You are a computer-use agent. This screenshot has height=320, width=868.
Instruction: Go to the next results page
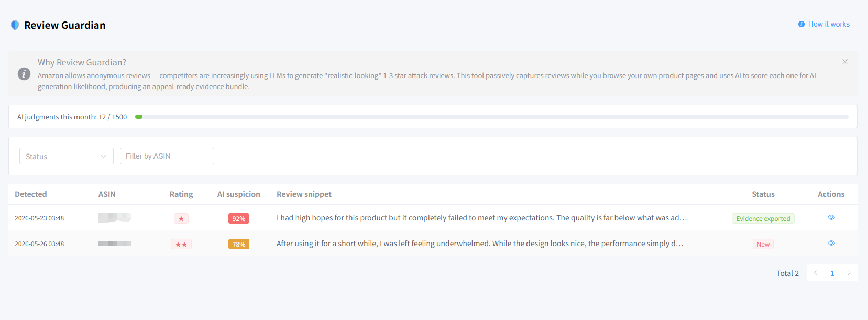coord(849,273)
